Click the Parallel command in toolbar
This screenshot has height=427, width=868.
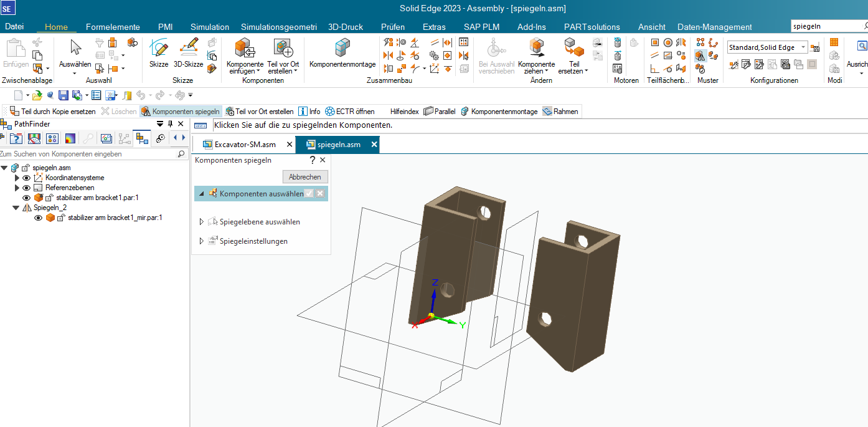[440, 112]
